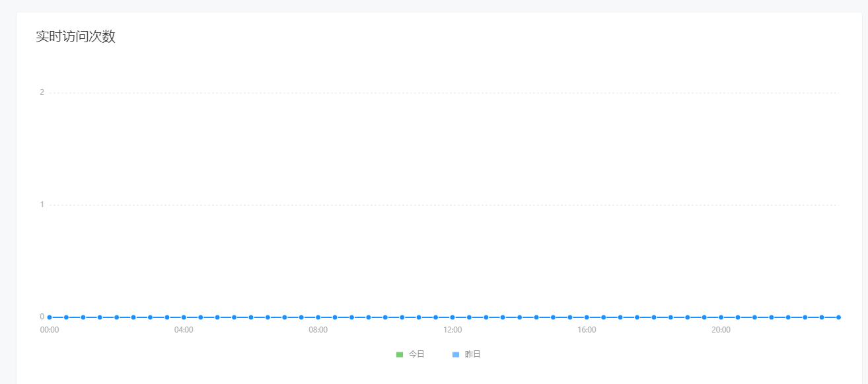Click the 00:00 x-axis label
The width and height of the screenshot is (868, 384).
(x=50, y=330)
